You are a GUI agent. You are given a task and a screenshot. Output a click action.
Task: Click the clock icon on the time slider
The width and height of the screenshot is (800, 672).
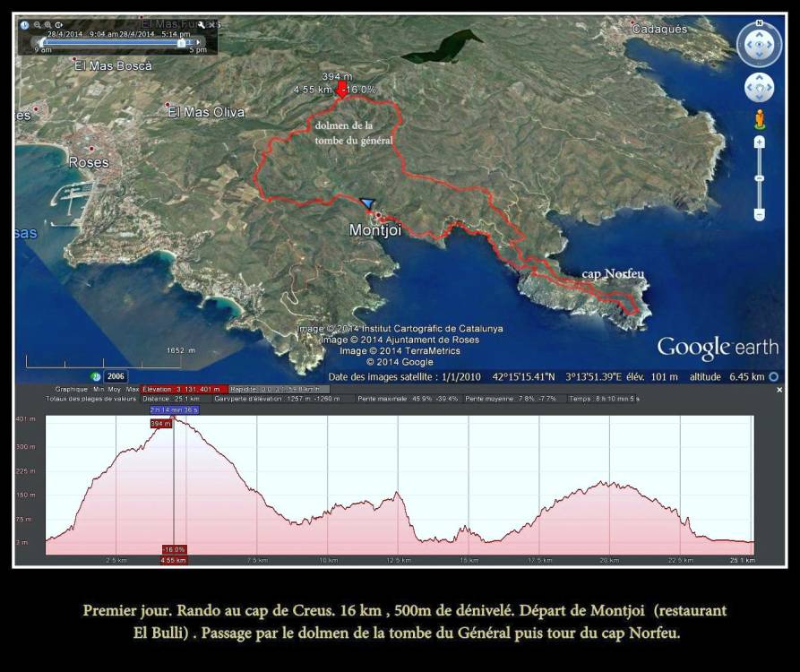[25, 25]
